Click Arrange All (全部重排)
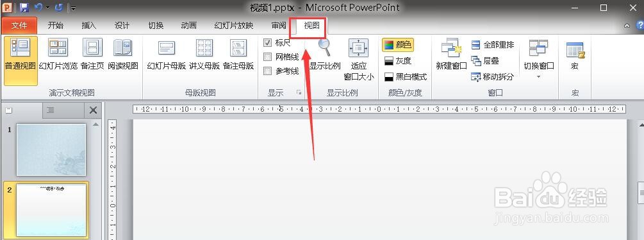Image resolution: width=644 pixels, height=240 pixels. click(x=492, y=45)
